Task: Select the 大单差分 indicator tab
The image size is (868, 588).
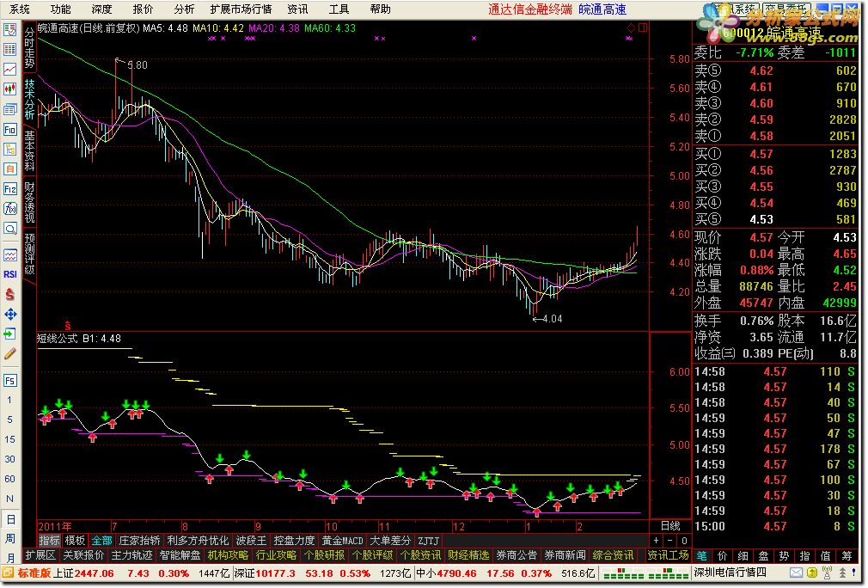Action: click(x=390, y=541)
